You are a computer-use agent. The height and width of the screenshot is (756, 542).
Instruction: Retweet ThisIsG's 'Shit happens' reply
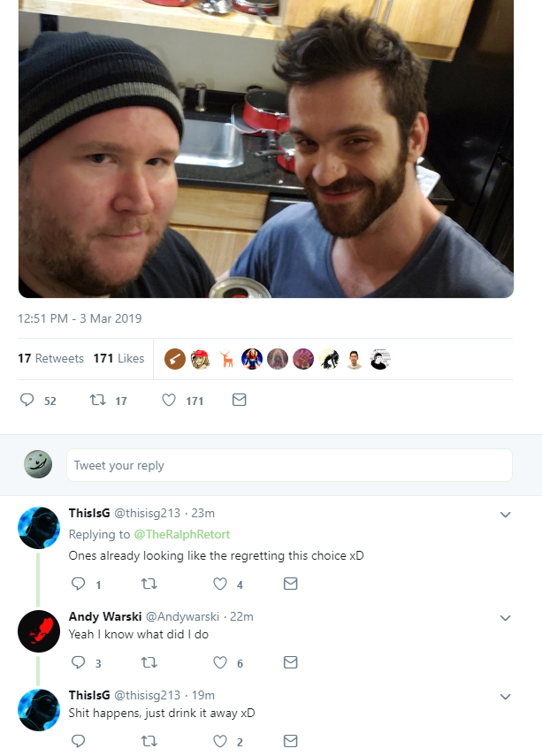[x=149, y=741]
